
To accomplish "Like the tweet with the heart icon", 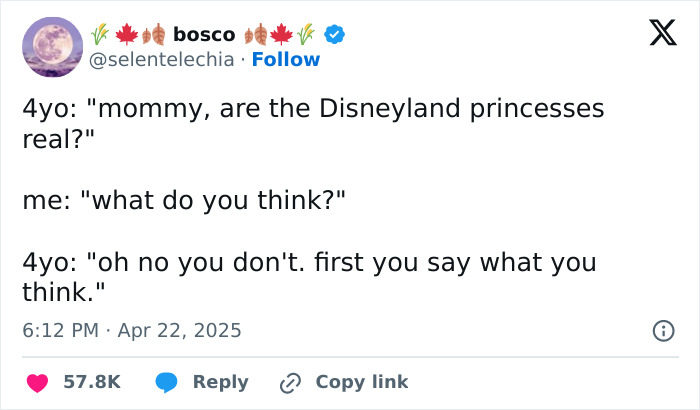I will point(38,382).
